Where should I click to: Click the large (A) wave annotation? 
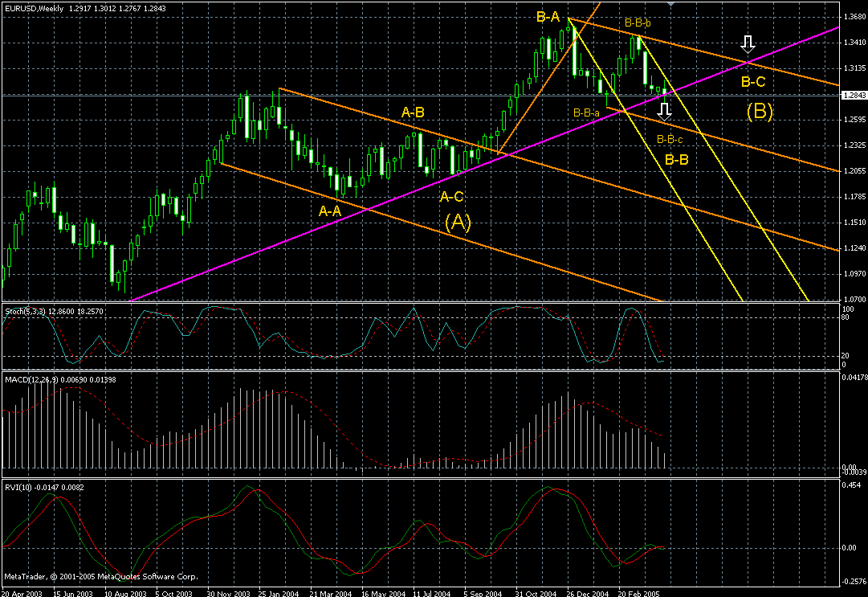tap(458, 223)
